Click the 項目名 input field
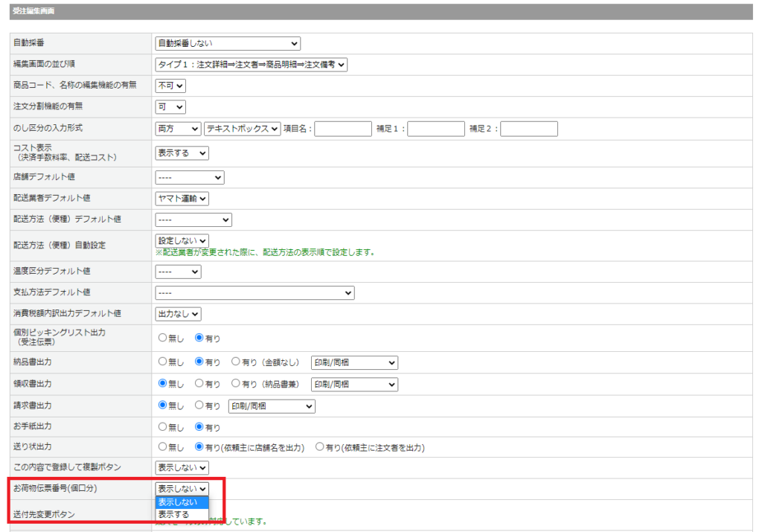 point(343,129)
